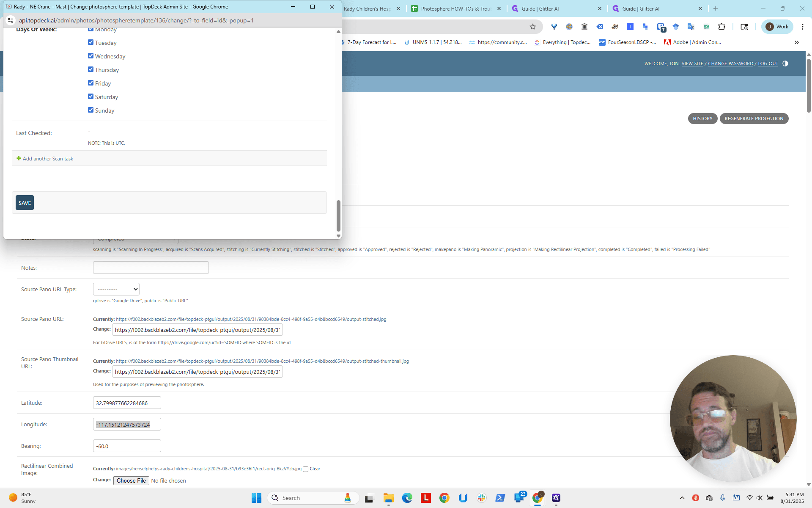Screen dimensions: 812x508
Task: Click the HISTORY button
Action: click(702, 119)
